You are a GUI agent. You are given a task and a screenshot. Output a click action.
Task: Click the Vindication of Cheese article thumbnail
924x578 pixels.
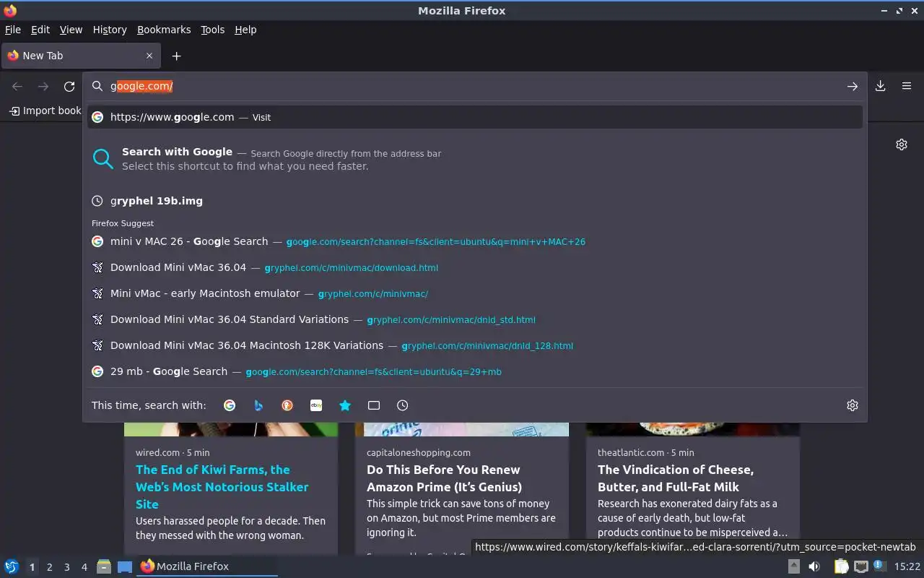tap(693, 429)
